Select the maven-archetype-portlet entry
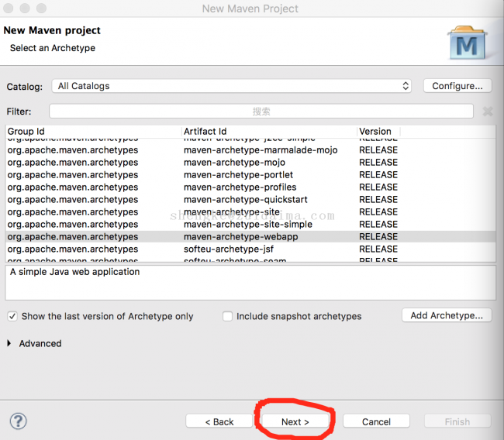 (238, 174)
